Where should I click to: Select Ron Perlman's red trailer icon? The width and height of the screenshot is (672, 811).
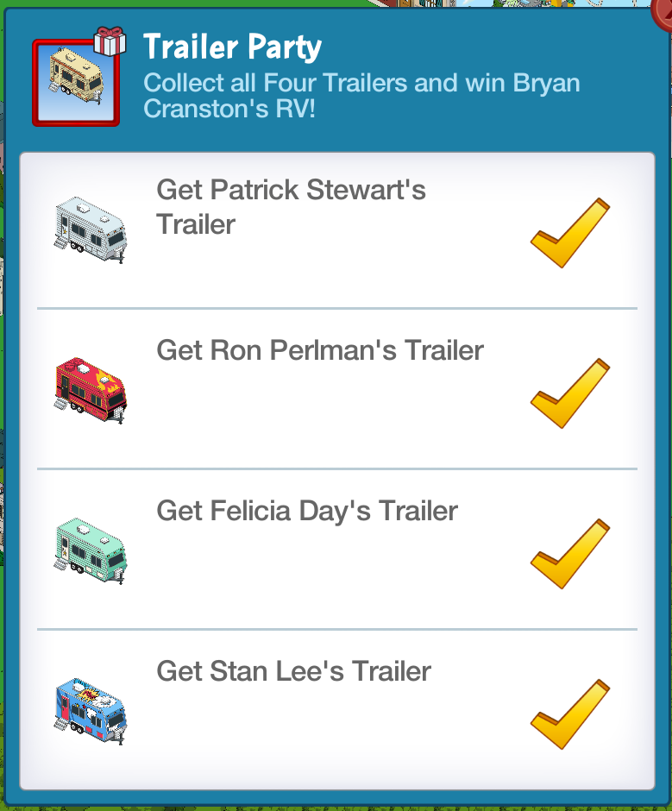91,389
